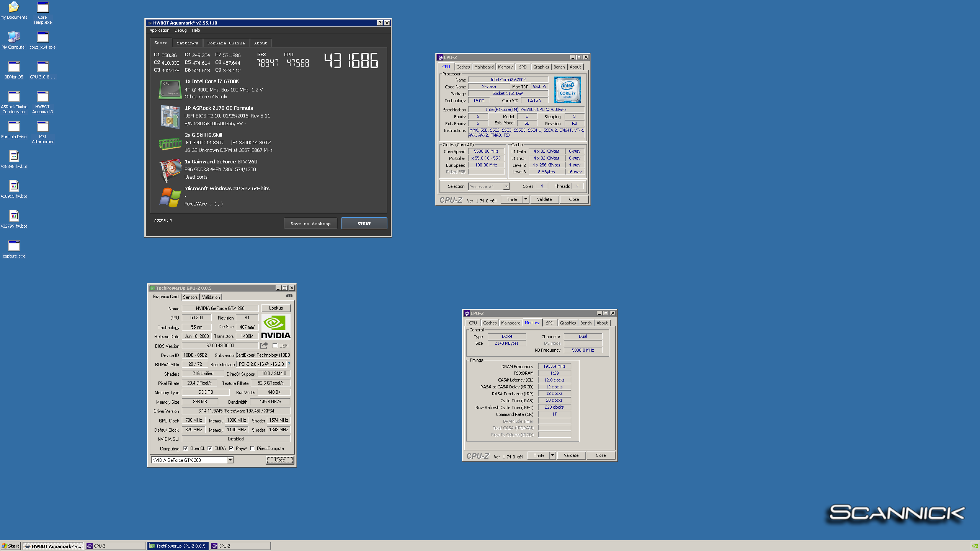Open 3DMark05 desktop icon
This screenshot has width=980, height=551.
14,70
